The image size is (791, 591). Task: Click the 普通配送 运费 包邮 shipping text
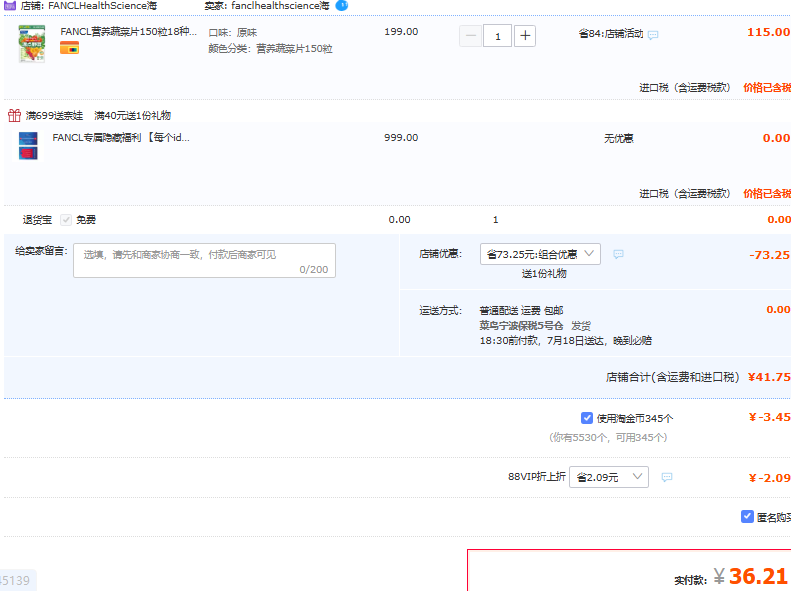(x=521, y=311)
